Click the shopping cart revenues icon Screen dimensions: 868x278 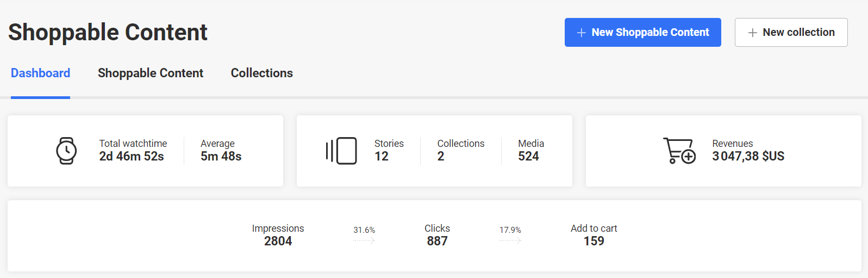(x=679, y=151)
